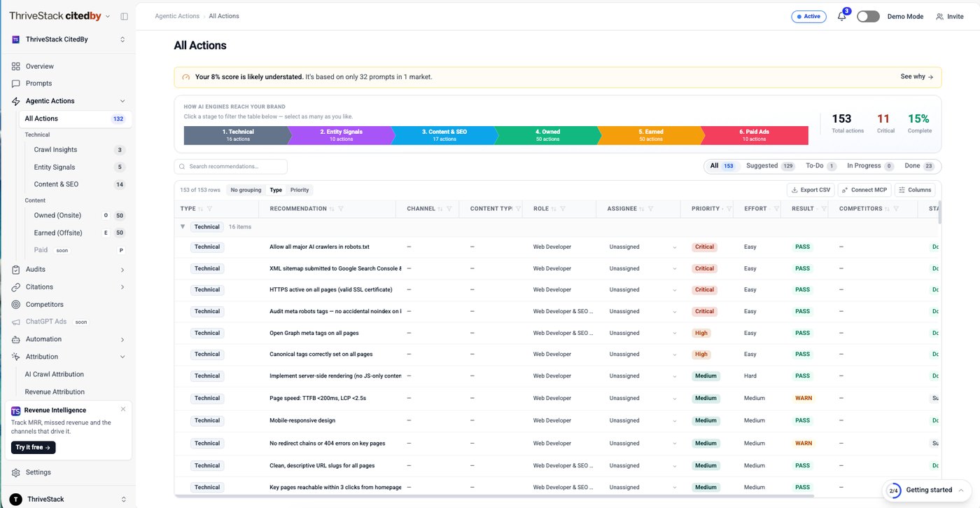Expand the Audits section chevron
The height and width of the screenshot is (508, 980).
click(x=122, y=269)
